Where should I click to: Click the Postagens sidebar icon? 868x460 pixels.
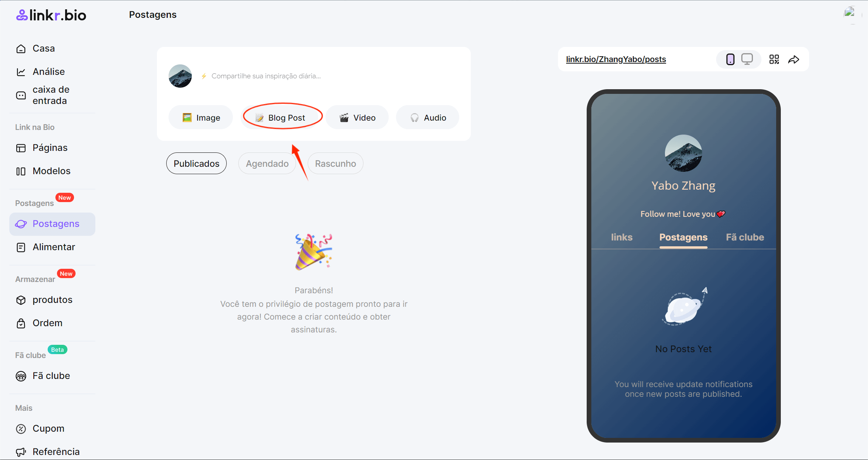tap(20, 224)
